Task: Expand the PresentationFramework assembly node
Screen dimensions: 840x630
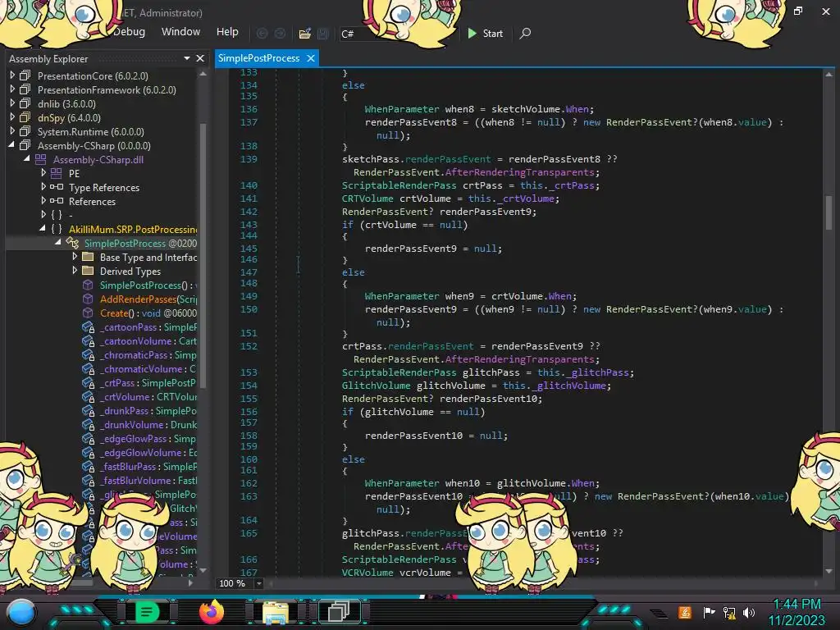Action: [x=12, y=89]
